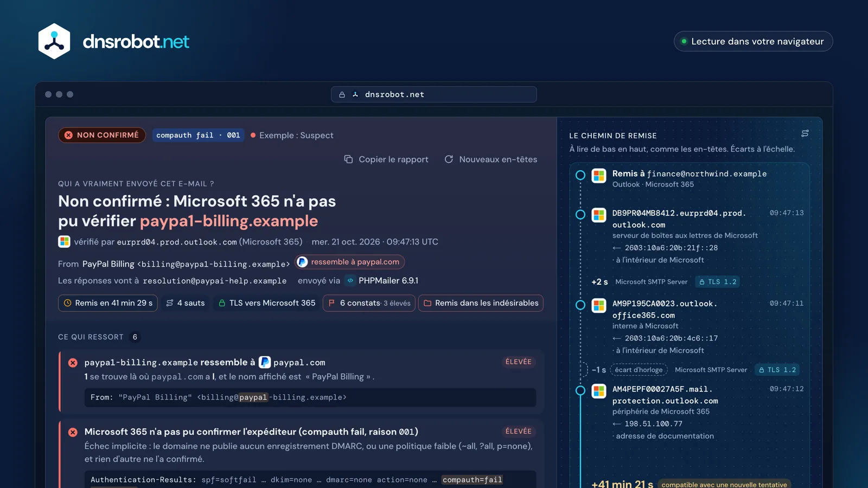Click the ÉLEVÉE tag on paypa1-billing finding
This screenshot has width=868, height=488.
click(519, 362)
